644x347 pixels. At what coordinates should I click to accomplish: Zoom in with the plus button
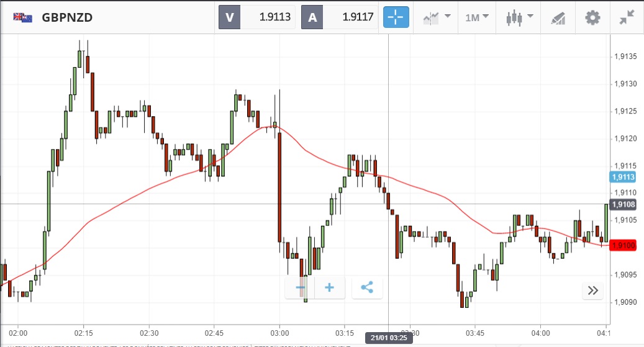tap(330, 287)
